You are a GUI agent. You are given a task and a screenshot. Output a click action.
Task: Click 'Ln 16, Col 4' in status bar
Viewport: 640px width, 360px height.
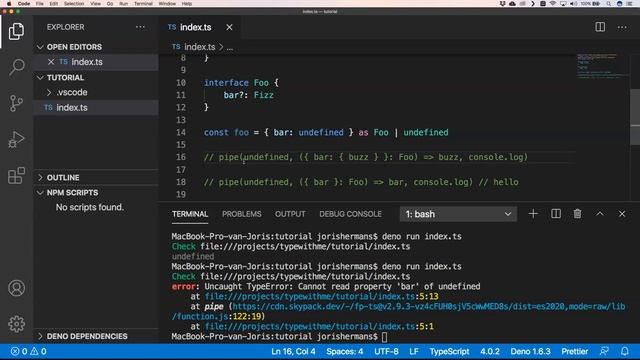[x=293, y=351]
